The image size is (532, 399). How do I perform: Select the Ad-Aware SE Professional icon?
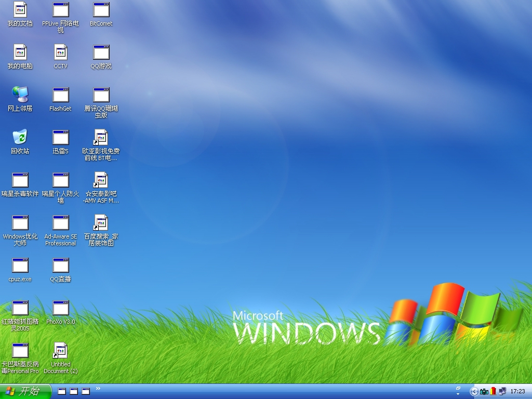(60, 223)
